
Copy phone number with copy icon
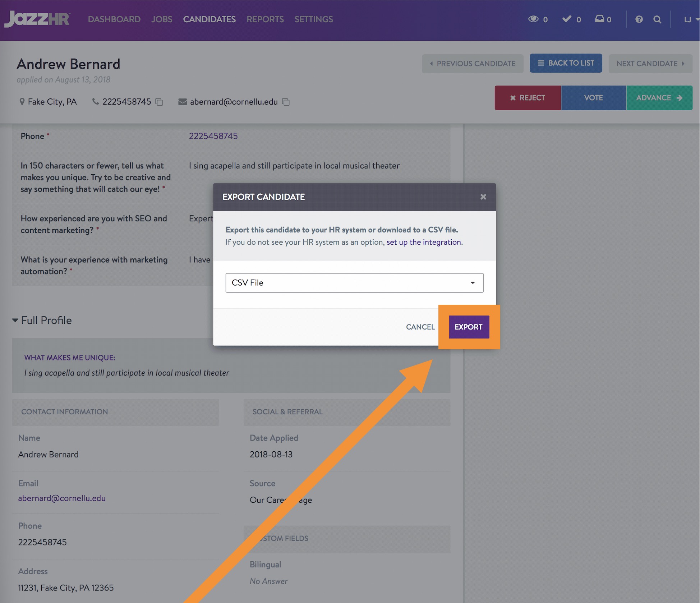tap(159, 102)
